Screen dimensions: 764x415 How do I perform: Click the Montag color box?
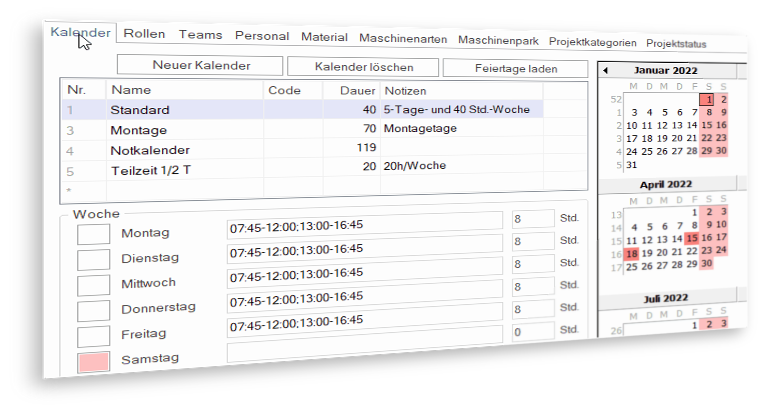click(93, 233)
